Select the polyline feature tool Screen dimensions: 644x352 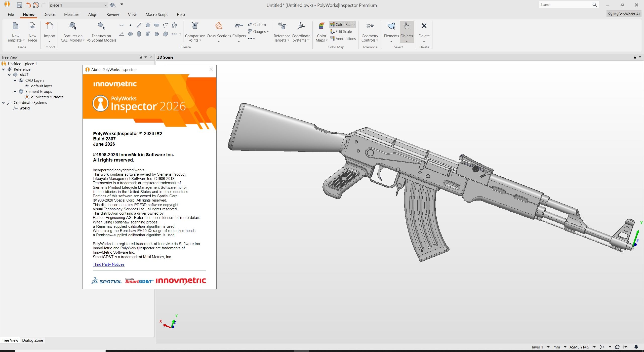166,25
